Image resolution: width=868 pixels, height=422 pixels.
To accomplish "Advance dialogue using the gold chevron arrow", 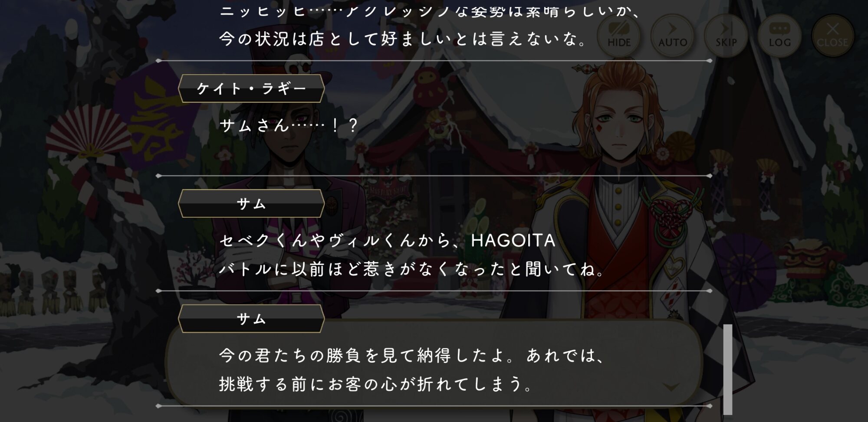I will coord(671,386).
